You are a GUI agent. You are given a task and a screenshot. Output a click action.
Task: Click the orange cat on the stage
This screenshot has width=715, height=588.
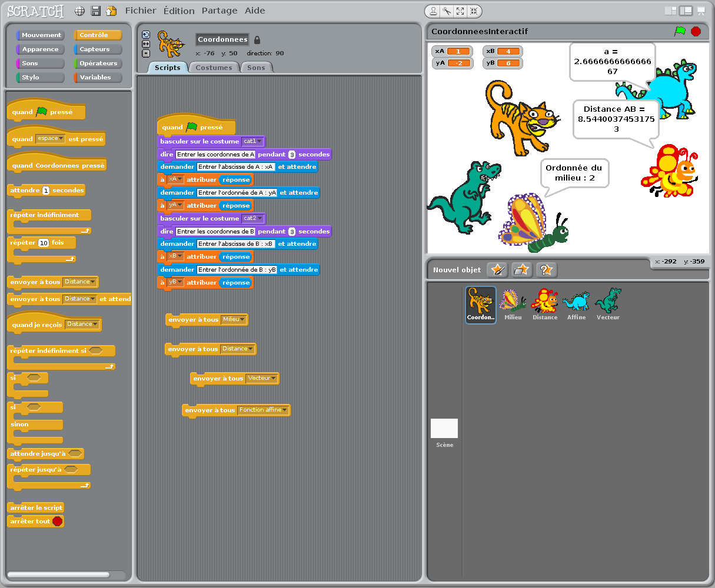point(523,118)
